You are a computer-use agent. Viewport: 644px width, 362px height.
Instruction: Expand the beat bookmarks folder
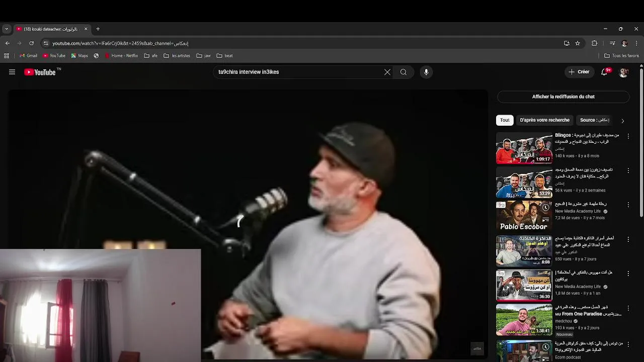[224, 56]
